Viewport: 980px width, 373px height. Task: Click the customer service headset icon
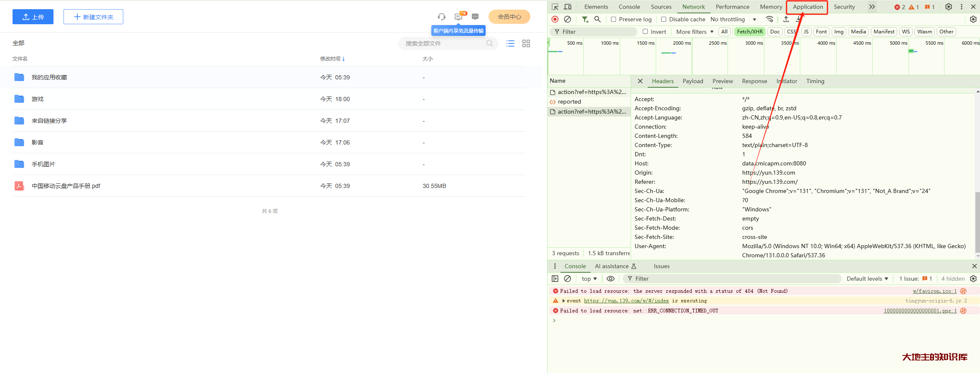point(441,17)
